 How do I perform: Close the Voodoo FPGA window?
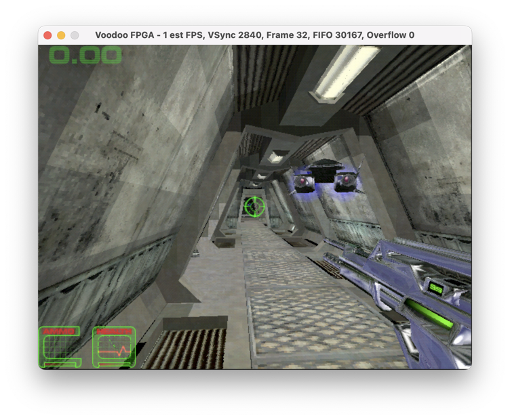pos(47,35)
